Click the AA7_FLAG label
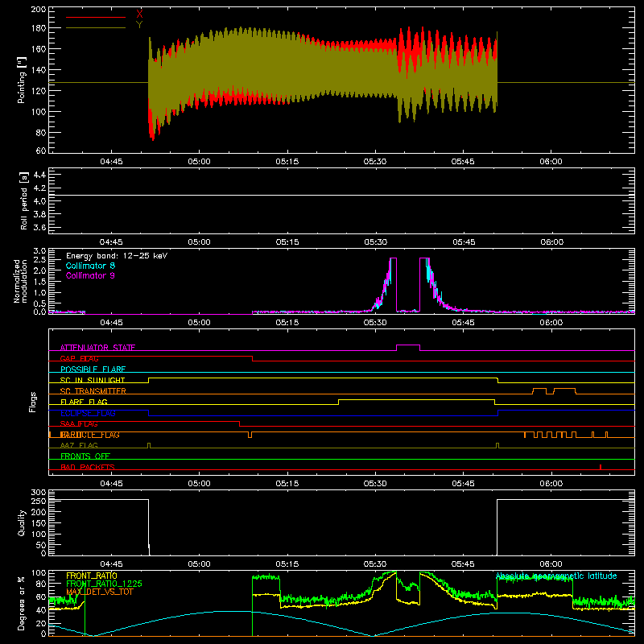 pyautogui.click(x=79, y=446)
